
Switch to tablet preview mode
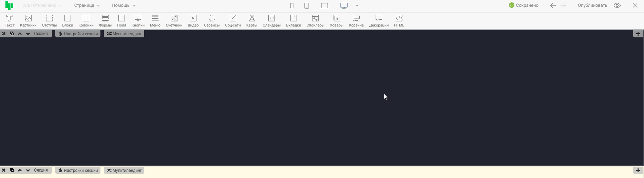307,5
